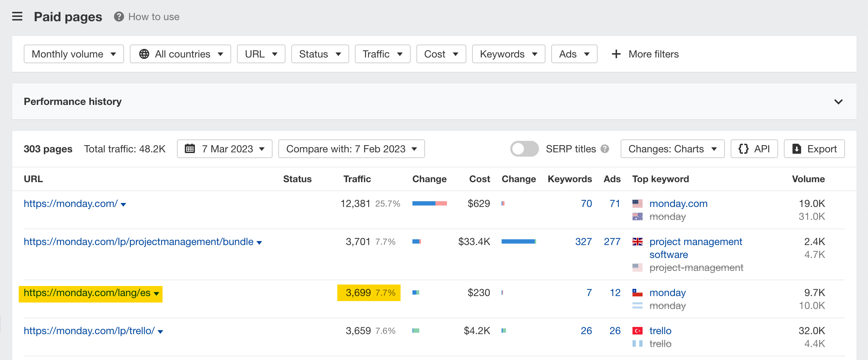This screenshot has height=360, width=868.
Task: Click traffic change bar for monday.com row
Action: pos(430,203)
